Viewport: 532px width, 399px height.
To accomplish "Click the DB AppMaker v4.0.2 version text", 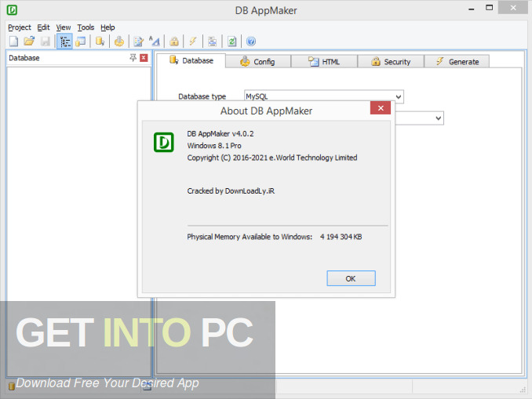I will (220, 133).
